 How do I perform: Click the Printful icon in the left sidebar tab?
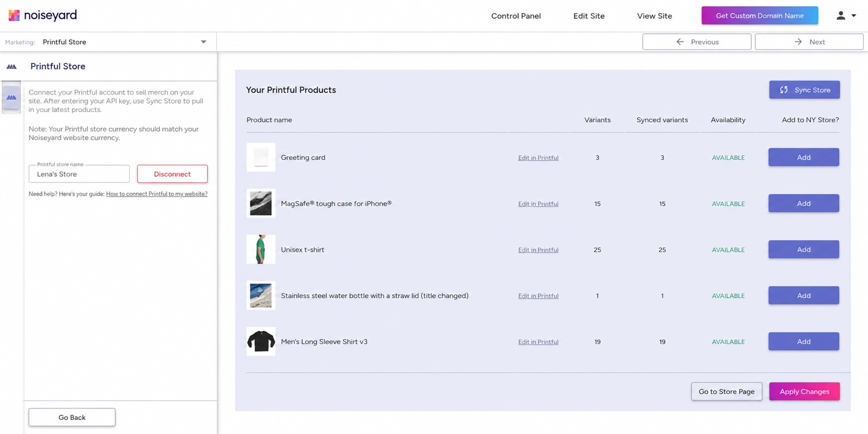pos(11,97)
